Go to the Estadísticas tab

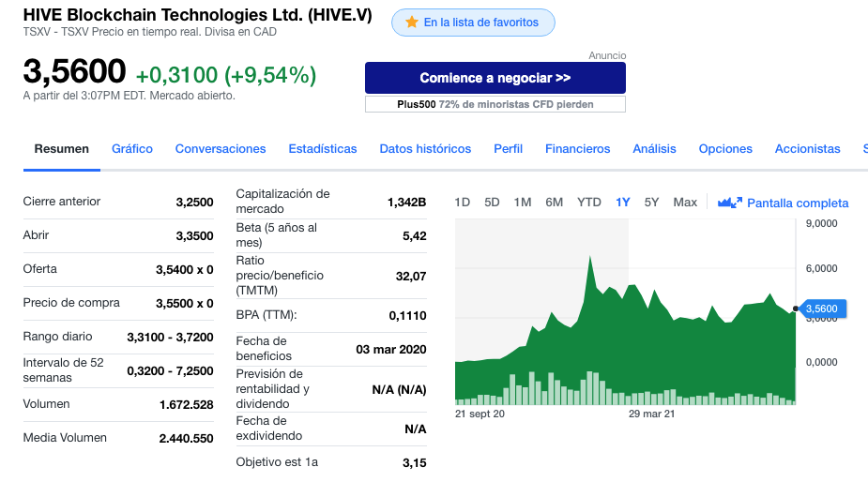pos(323,149)
